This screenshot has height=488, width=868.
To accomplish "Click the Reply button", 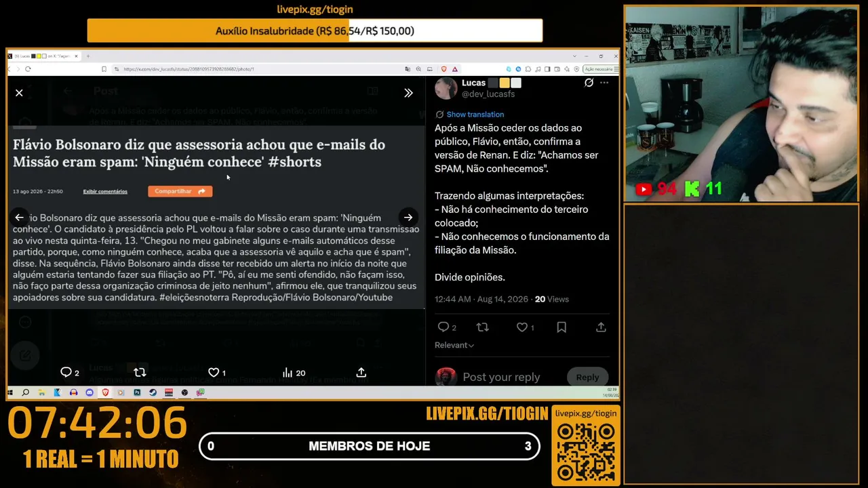I will [x=587, y=377].
